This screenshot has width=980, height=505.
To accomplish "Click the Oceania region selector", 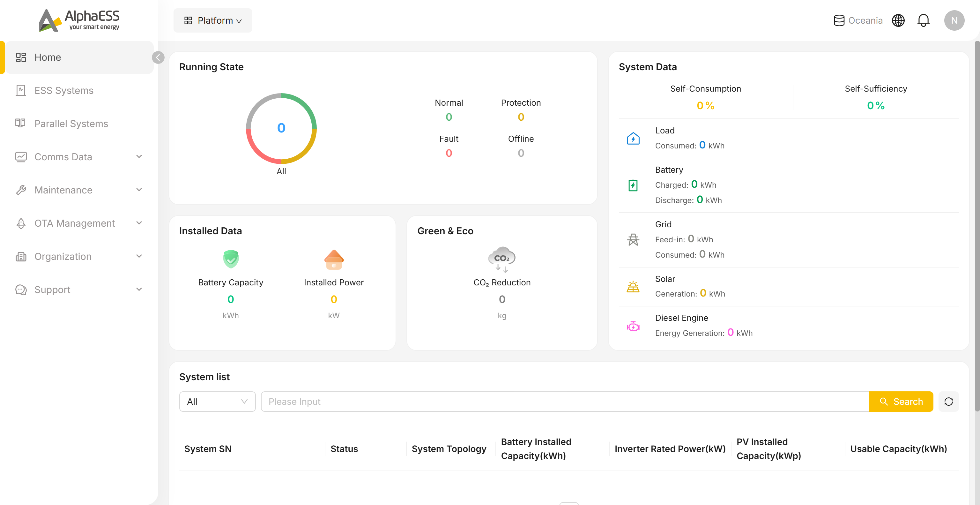I will (x=858, y=20).
